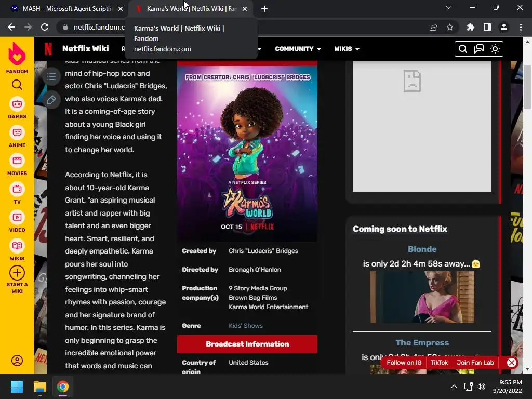Open the Movies section in sidebar
The height and width of the screenshot is (399, 532).
tap(17, 165)
